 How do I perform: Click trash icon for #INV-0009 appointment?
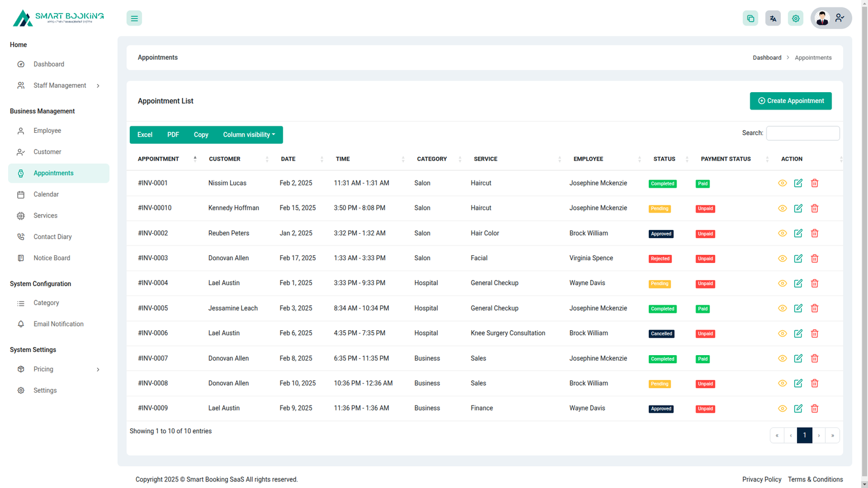[x=814, y=409]
